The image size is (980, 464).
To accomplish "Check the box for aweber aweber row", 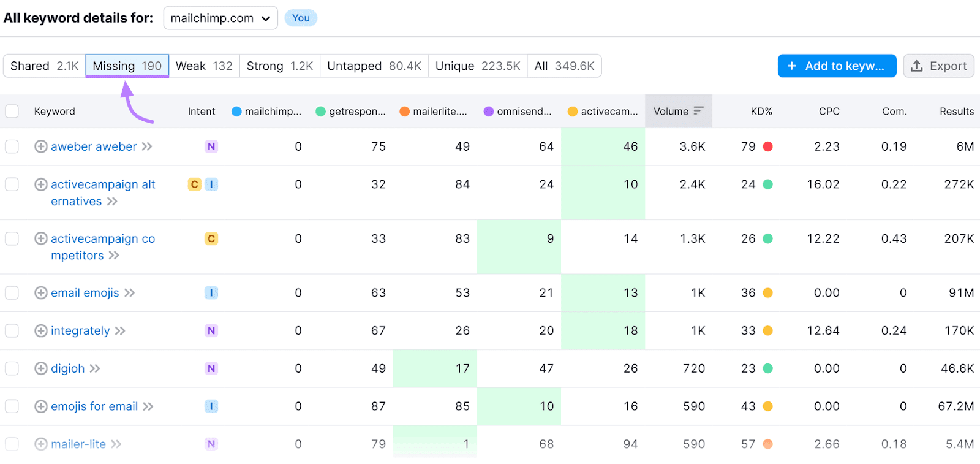I will click(x=12, y=146).
